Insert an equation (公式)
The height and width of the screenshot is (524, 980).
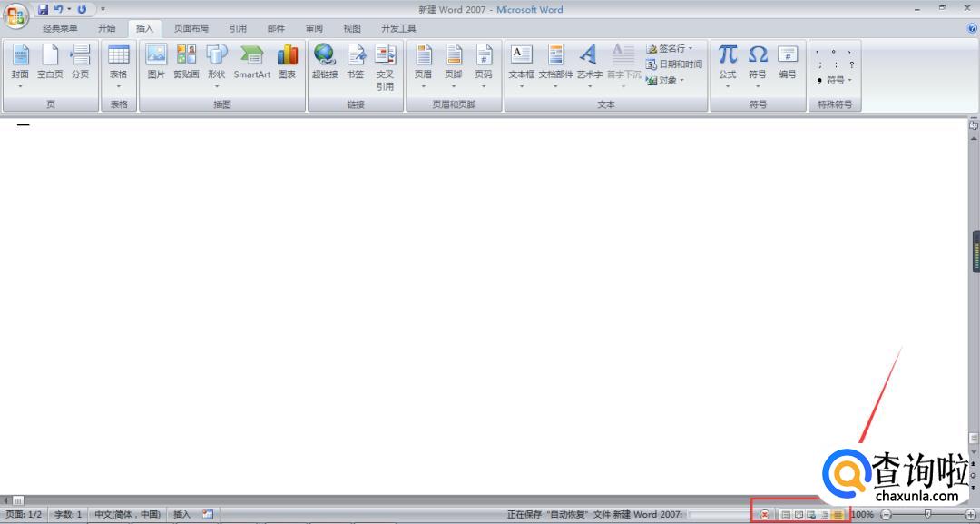point(728,66)
